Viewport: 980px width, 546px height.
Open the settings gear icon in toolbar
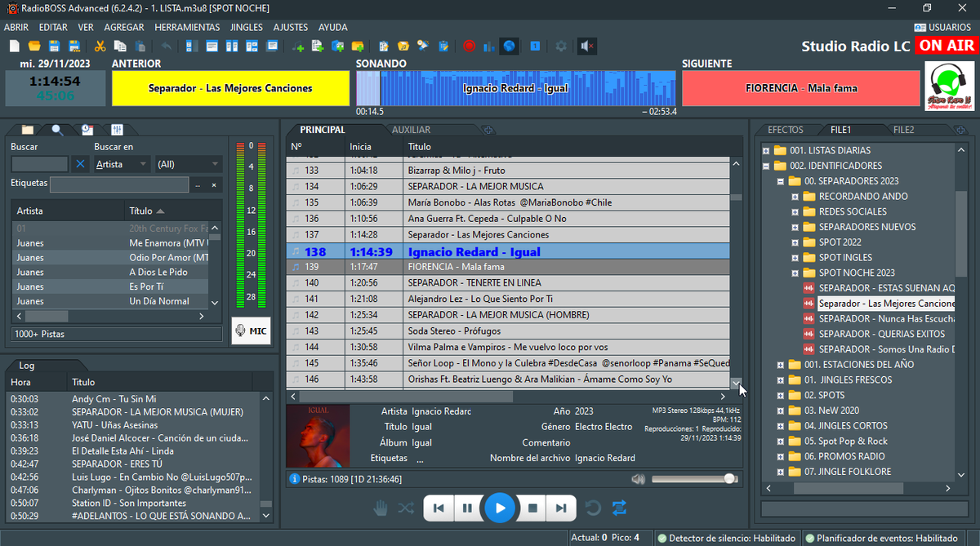[560, 47]
